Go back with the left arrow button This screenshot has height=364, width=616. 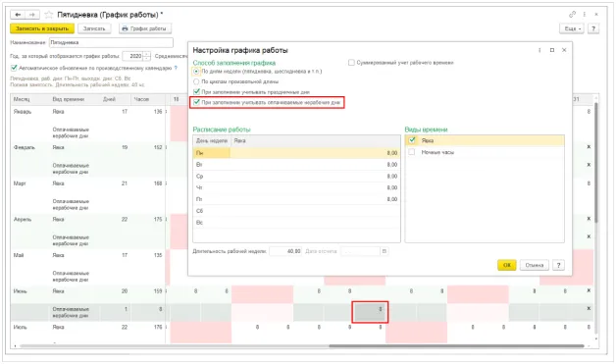(18, 15)
